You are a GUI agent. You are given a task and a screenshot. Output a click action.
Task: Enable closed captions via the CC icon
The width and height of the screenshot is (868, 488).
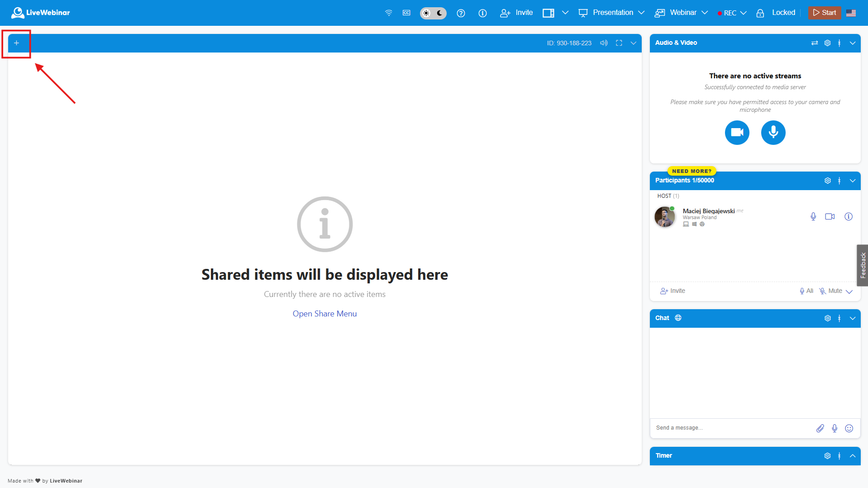[406, 13]
